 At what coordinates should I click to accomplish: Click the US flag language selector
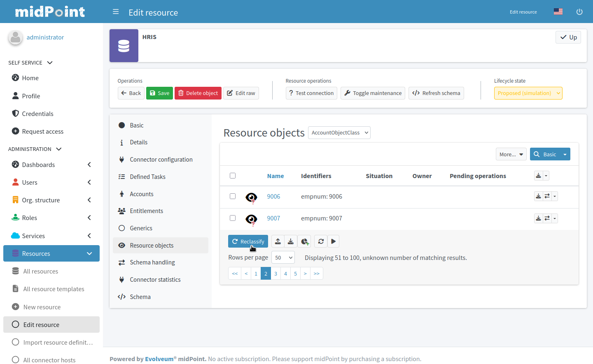558,12
